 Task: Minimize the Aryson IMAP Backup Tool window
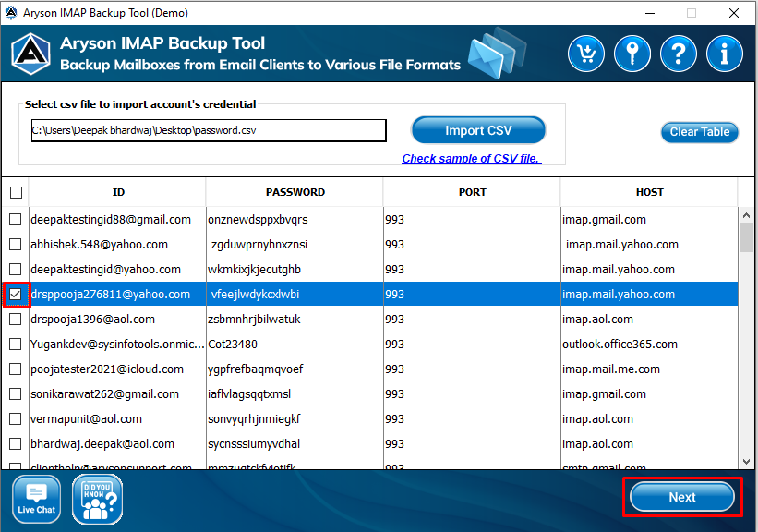(x=650, y=13)
